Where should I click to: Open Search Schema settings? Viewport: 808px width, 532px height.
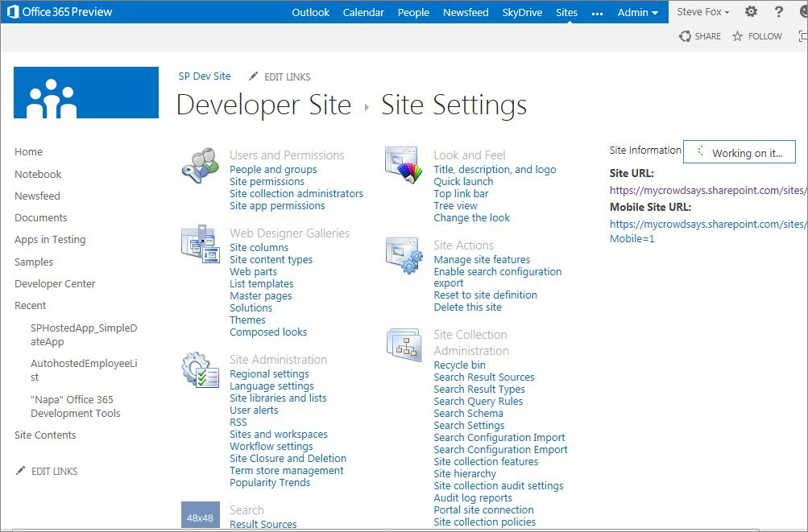coord(468,413)
